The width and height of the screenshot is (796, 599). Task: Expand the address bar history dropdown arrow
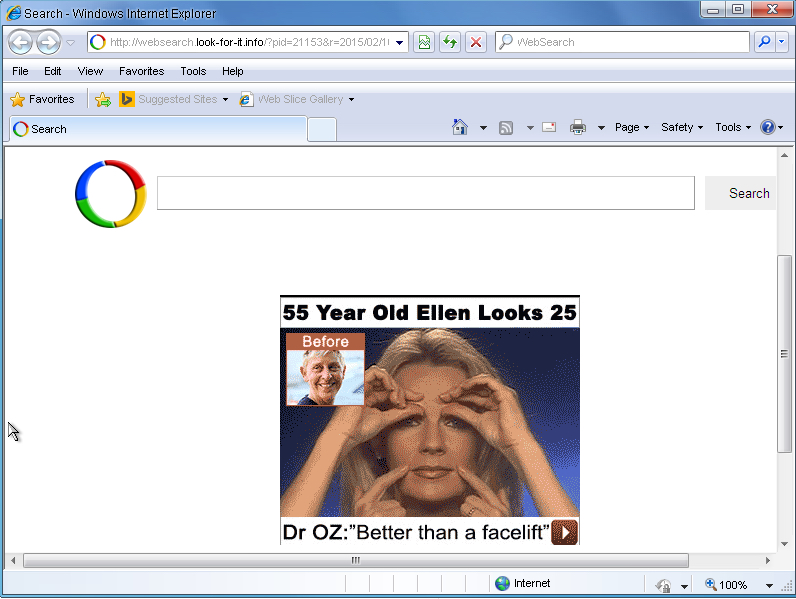click(400, 42)
